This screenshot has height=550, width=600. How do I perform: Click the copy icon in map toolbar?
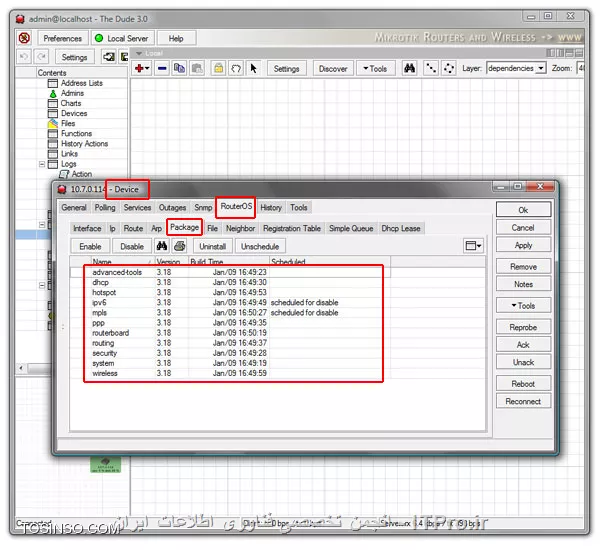tap(179, 69)
